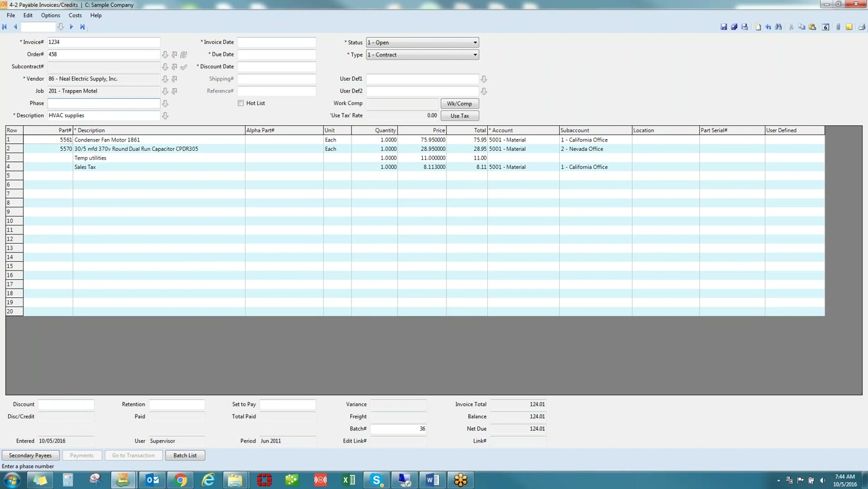Click the Batch# field showing 36

[x=399, y=429]
